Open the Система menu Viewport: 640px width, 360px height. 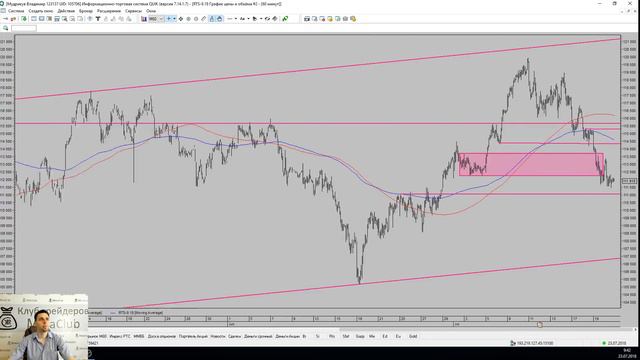16,11
